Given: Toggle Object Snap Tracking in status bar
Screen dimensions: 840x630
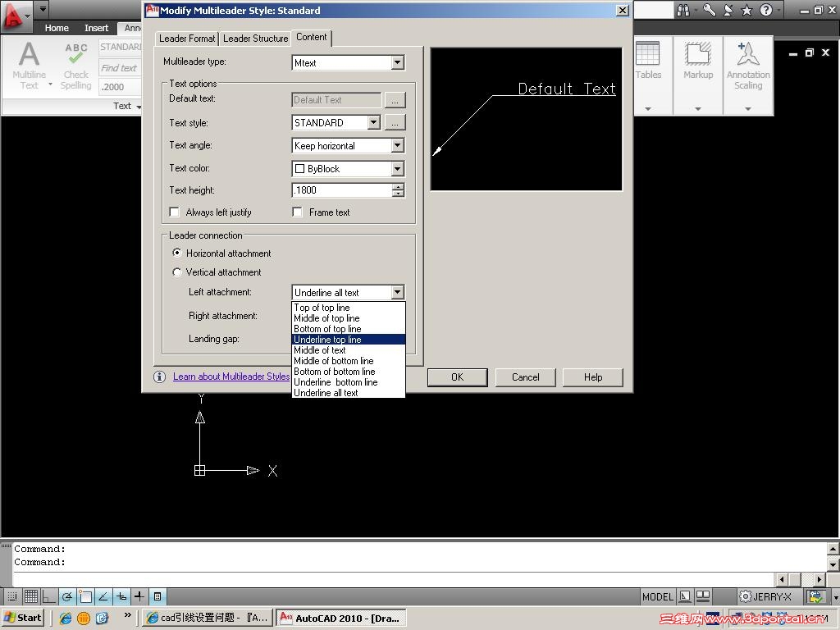Looking at the screenshot, I should click(x=103, y=596).
